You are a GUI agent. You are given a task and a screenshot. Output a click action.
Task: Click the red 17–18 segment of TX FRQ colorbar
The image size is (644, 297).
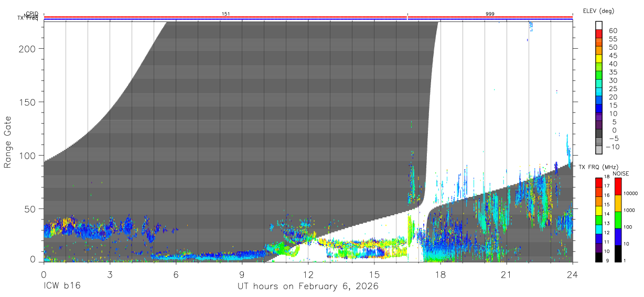599,182
